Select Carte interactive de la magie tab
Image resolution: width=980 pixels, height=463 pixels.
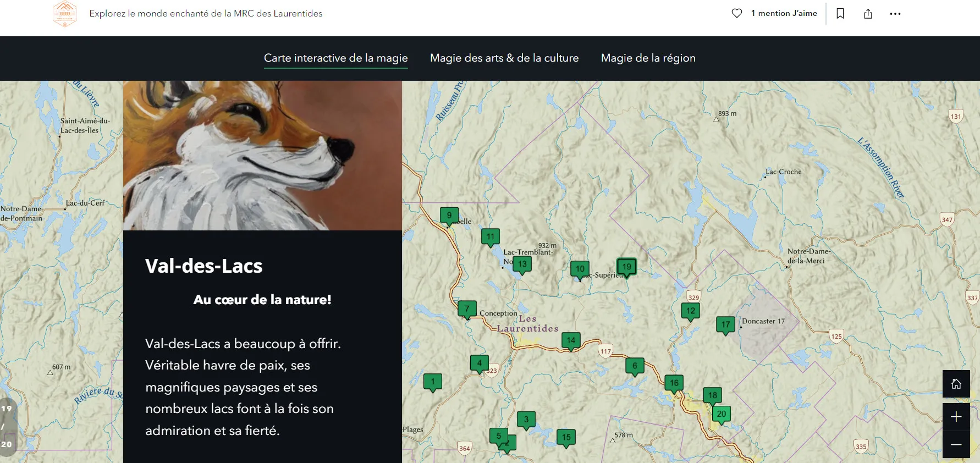[335, 58]
